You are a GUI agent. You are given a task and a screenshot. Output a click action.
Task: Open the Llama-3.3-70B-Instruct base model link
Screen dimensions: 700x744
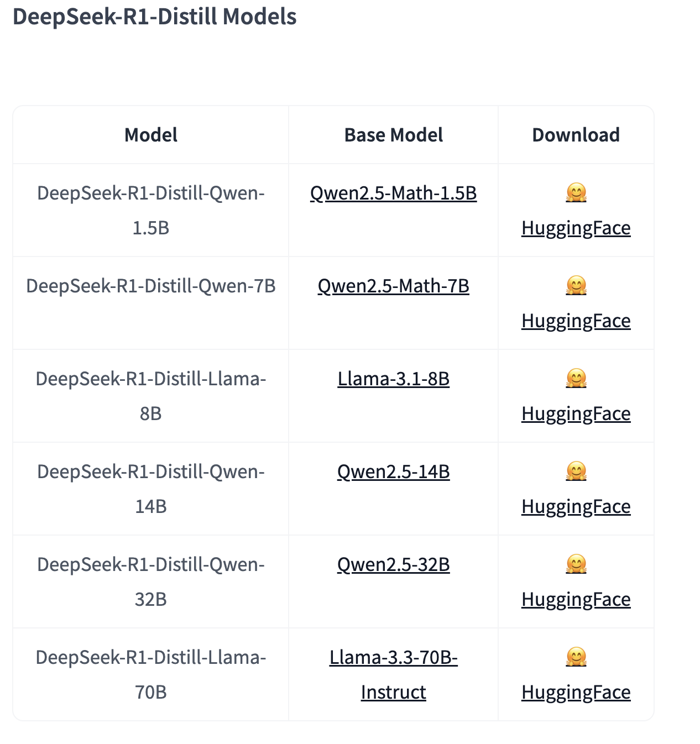pyautogui.click(x=393, y=658)
